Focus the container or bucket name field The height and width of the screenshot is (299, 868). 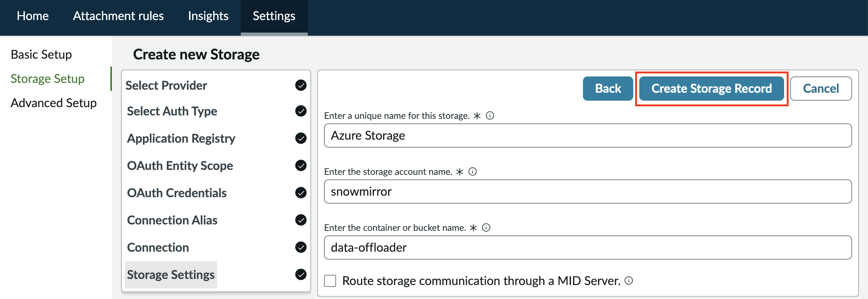(588, 248)
